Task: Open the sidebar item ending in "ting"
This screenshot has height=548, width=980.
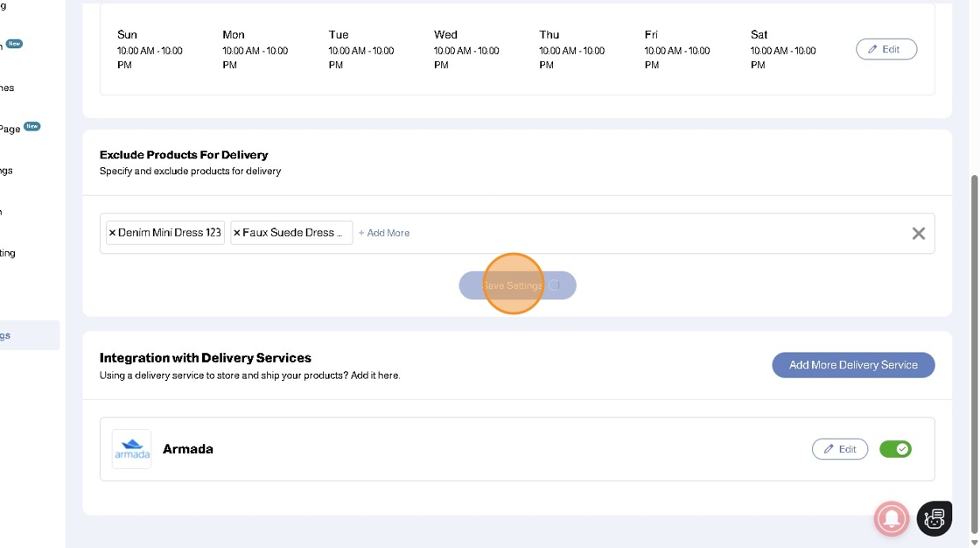Action: click(9, 253)
